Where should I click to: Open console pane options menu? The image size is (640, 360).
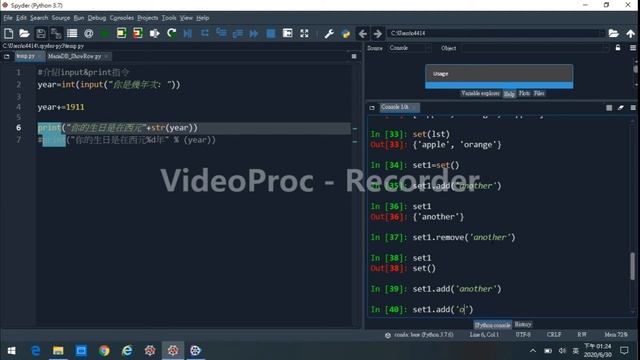point(633,108)
